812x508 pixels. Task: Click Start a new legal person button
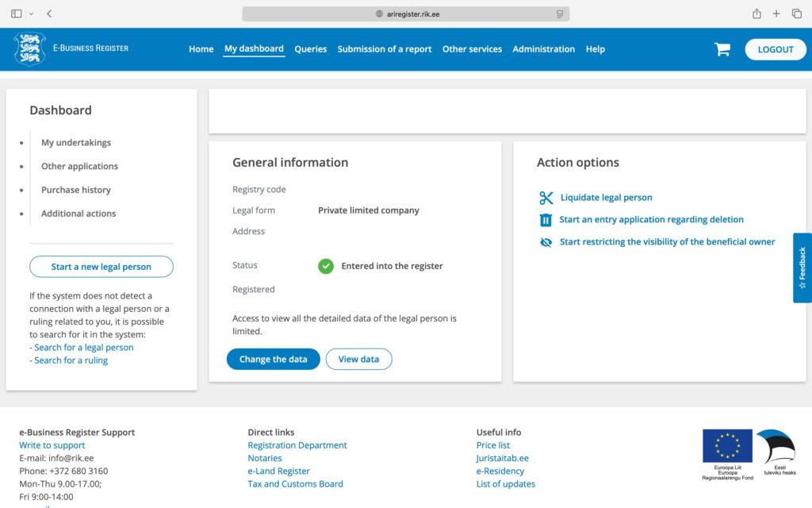pyautogui.click(x=101, y=267)
